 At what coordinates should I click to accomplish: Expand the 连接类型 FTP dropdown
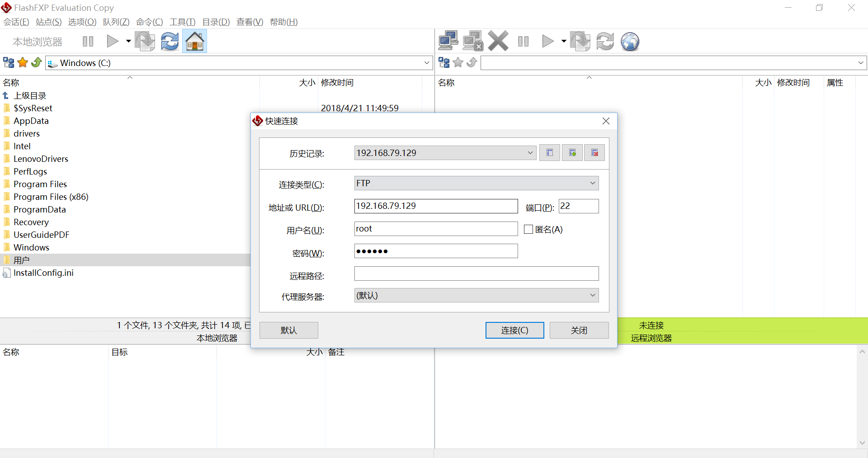point(593,183)
